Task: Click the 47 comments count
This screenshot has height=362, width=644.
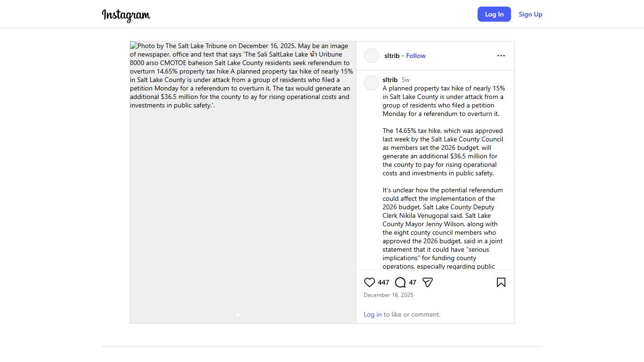Action: (413, 282)
